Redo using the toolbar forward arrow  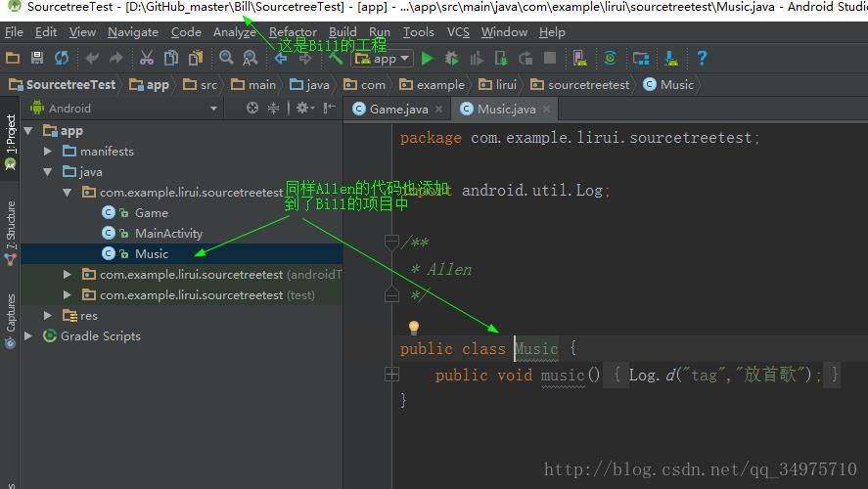[116, 58]
